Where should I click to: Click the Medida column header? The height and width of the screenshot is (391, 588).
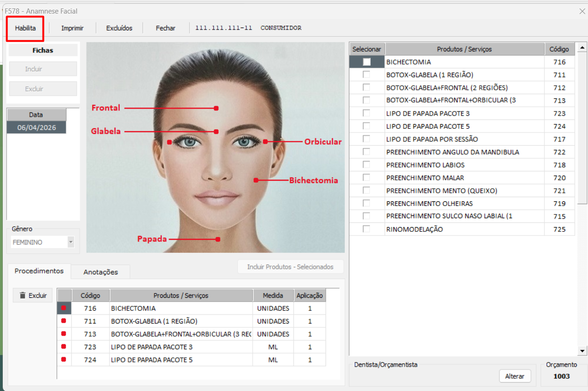(x=273, y=295)
